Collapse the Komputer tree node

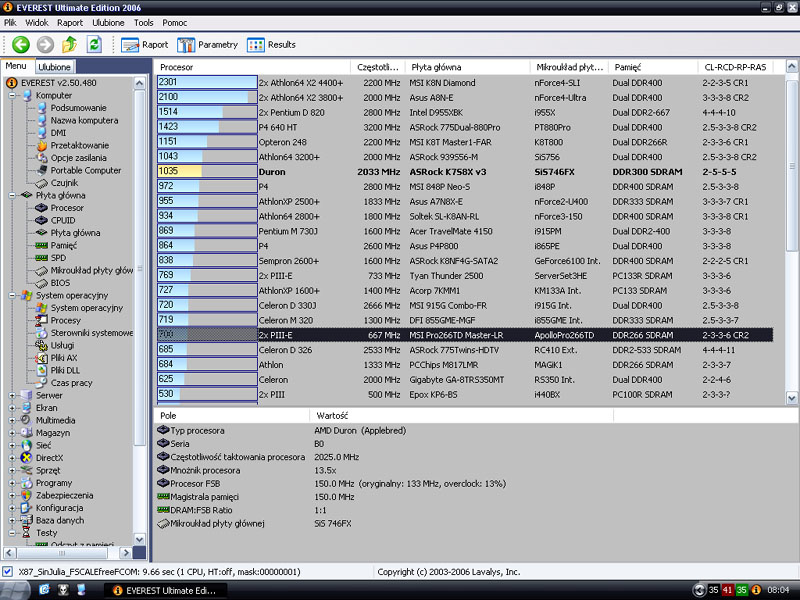point(12,95)
